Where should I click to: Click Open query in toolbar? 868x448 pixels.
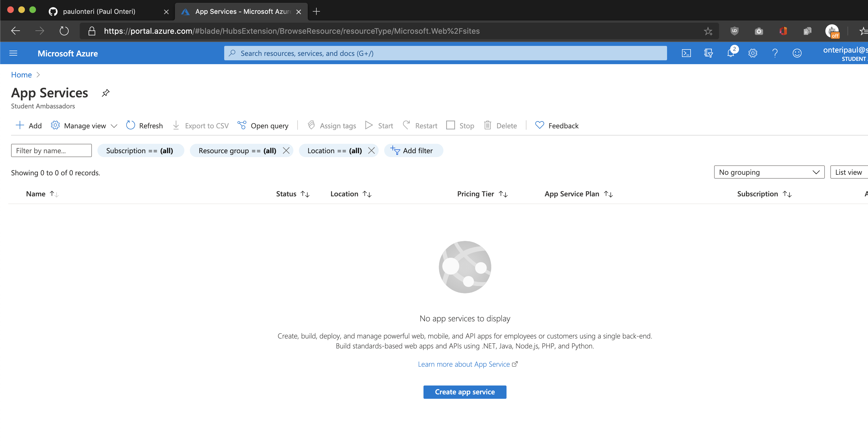point(263,126)
